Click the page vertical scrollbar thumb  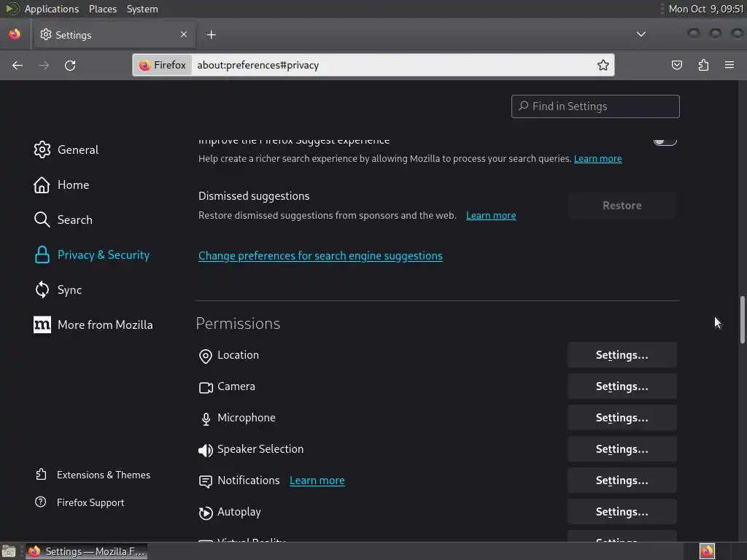(x=743, y=319)
